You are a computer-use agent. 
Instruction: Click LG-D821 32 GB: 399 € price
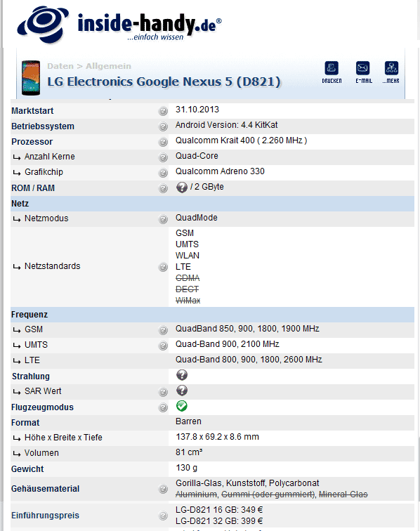[x=219, y=521]
